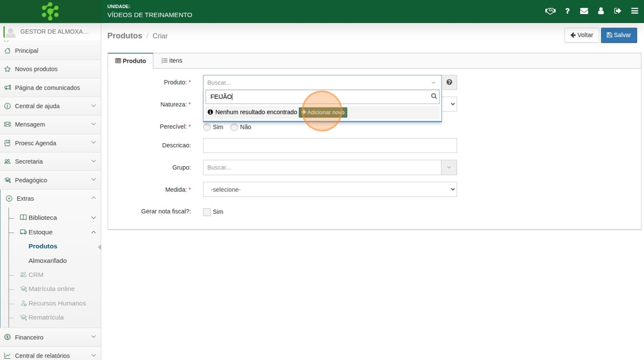Click the help icon next to Produto field
This screenshot has width=644, height=360.
449,82
